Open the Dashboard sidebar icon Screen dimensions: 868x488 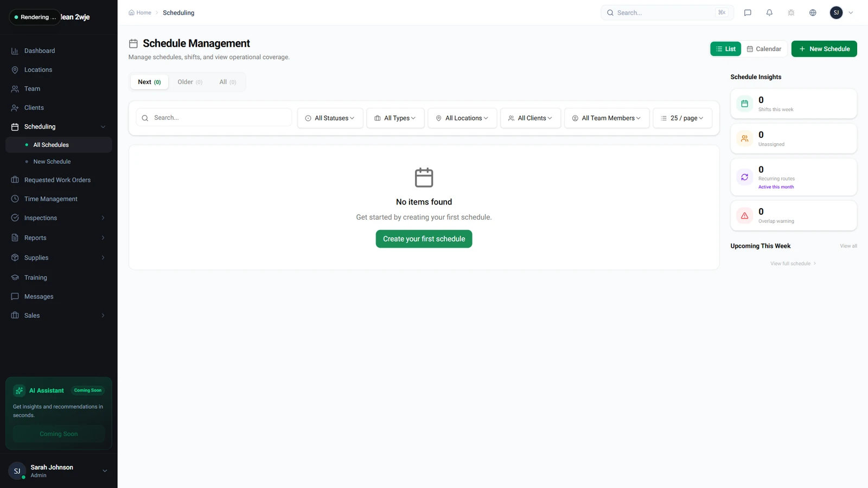15,51
